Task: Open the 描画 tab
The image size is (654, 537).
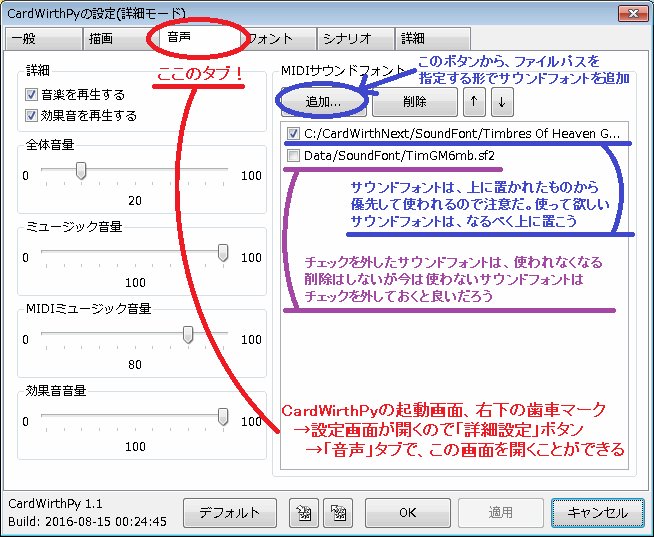Action: click(121, 39)
